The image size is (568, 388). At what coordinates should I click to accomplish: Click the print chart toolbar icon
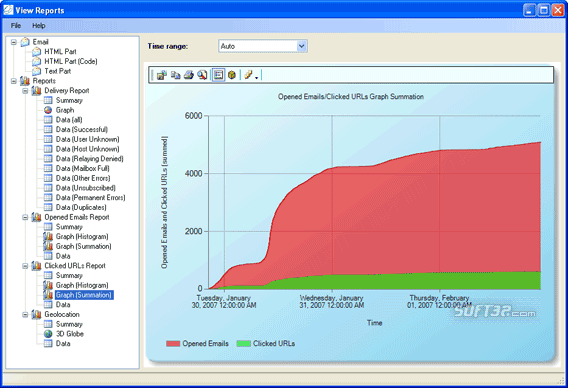click(189, 75)
